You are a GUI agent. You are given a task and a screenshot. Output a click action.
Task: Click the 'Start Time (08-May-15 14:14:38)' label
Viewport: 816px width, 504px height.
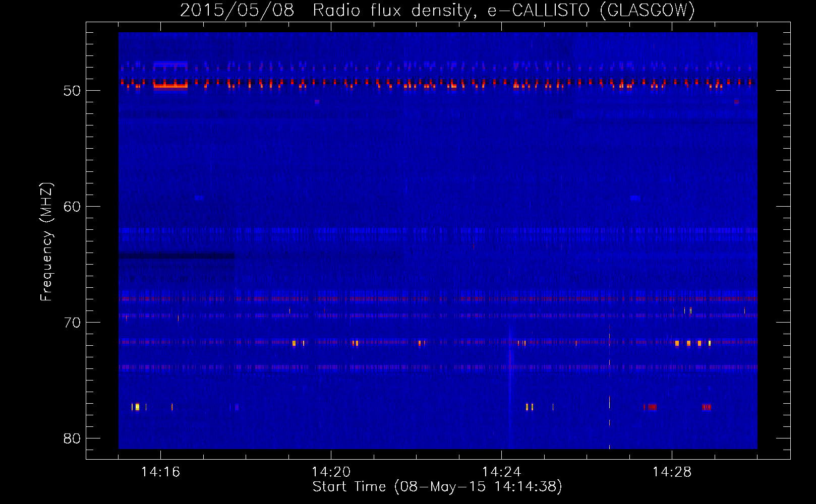[x=437, y=487]
